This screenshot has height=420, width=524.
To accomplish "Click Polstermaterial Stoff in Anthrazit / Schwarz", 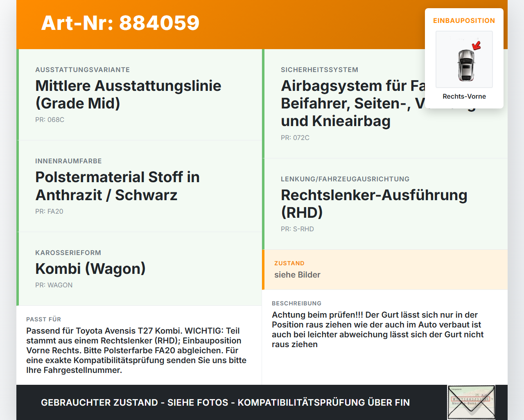I will [x=117, y=186].
